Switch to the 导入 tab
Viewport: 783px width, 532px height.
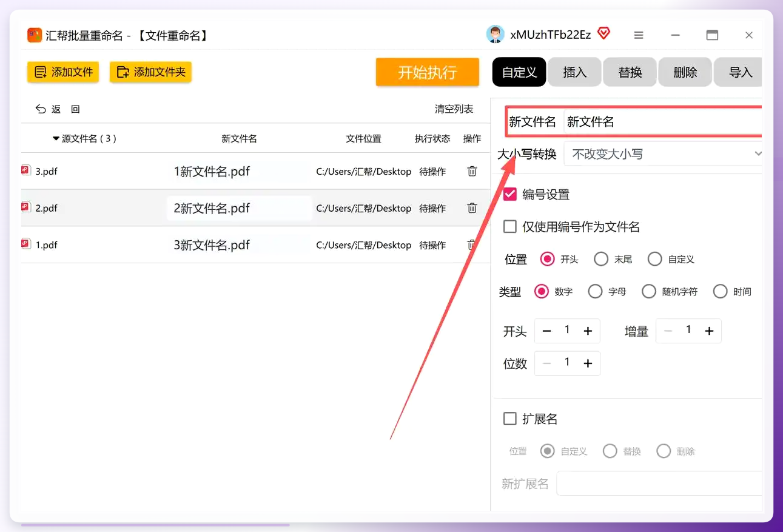click(x=738, y=72)
